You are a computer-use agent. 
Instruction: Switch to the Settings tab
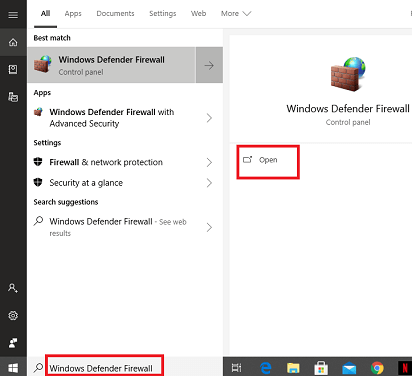tap(163, 14)
